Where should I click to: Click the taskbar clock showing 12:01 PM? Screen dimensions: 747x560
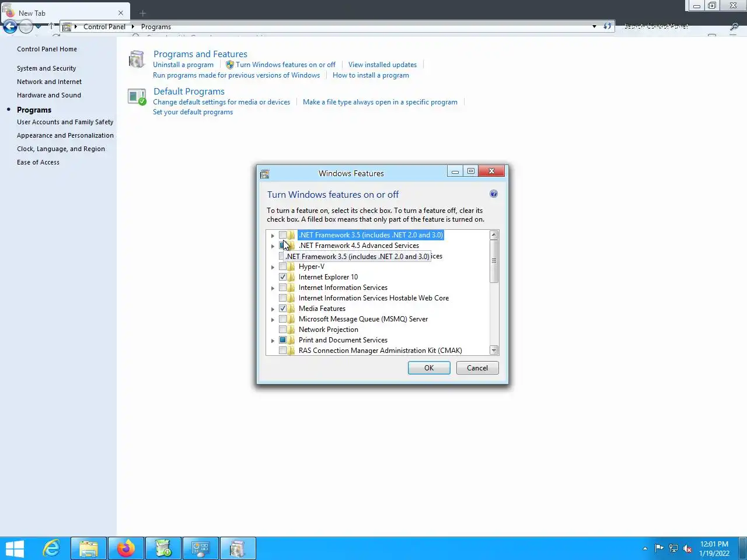pyautogui.click(x=714, y=548)
